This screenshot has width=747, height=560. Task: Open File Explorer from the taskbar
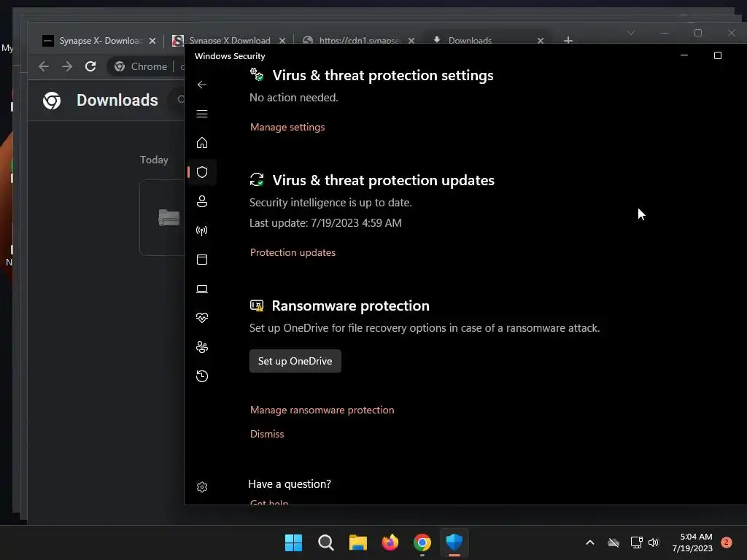[x=357, y=542]
